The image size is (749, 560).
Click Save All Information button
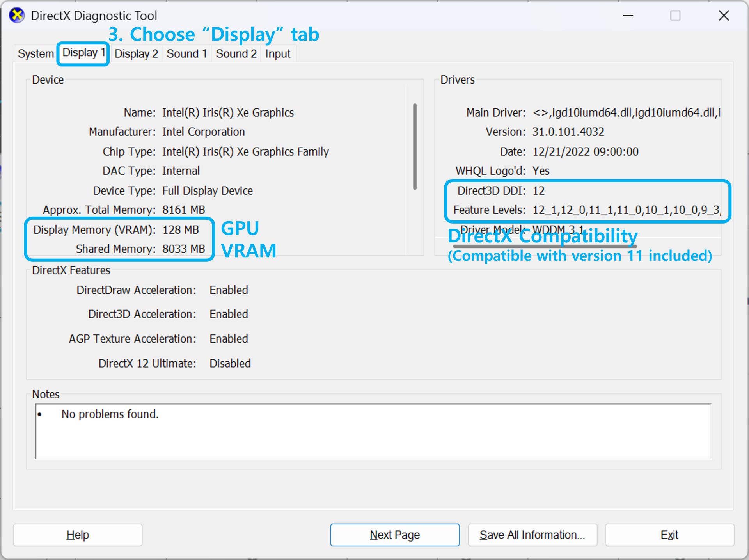[532, 535]
